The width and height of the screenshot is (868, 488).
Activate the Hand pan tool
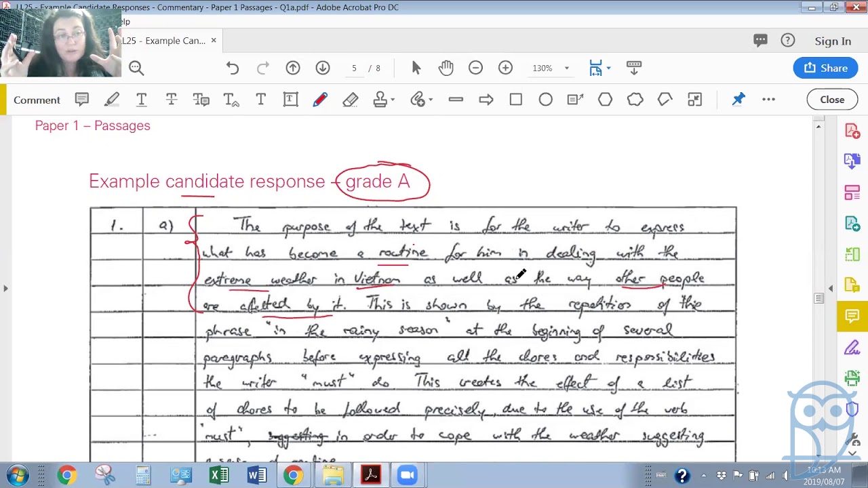coord(446,68)
